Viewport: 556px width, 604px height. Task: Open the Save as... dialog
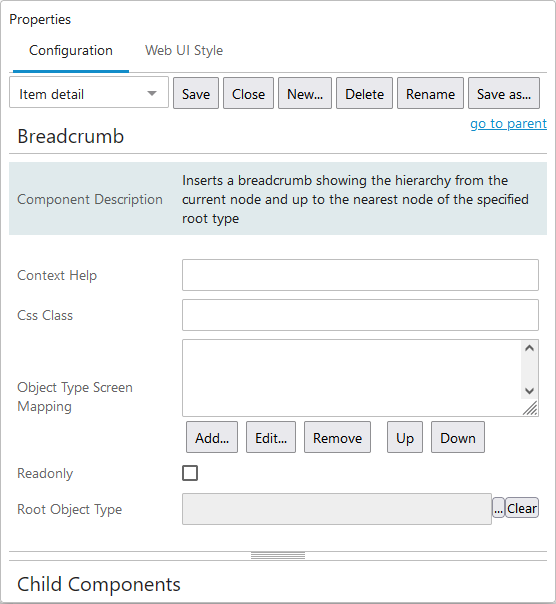click(504, 93)
